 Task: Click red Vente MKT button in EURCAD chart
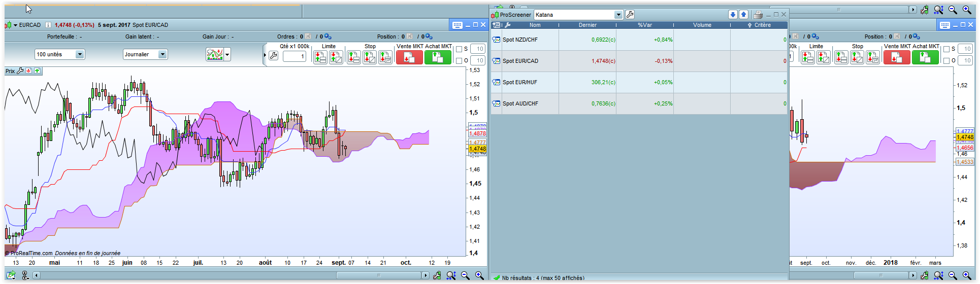coord(409,57)
